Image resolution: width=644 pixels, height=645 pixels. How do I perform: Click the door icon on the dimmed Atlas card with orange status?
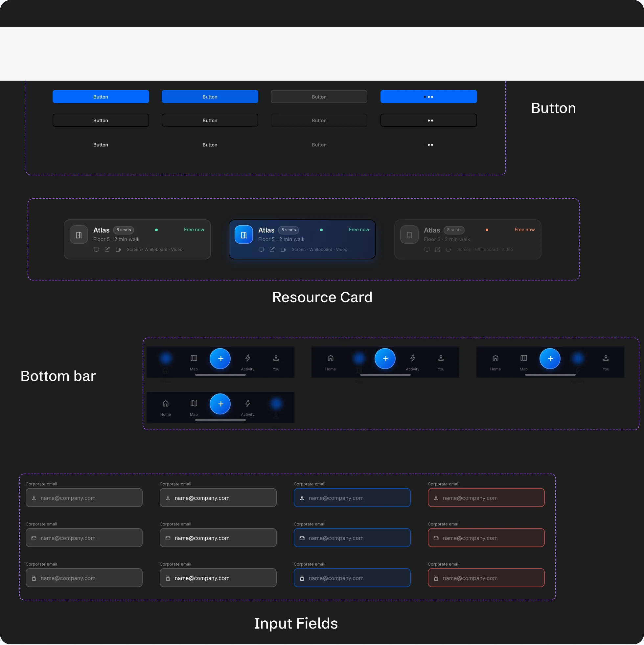pos(409,235)
